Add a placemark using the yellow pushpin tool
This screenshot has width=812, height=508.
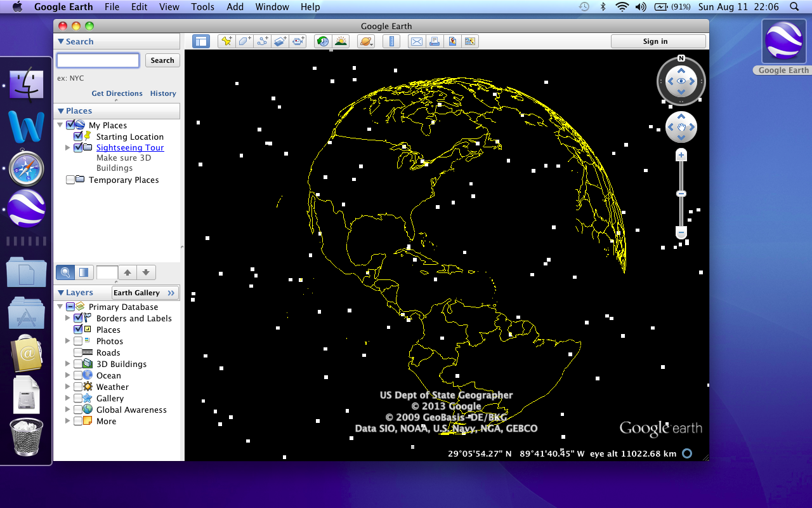point(226,41)
